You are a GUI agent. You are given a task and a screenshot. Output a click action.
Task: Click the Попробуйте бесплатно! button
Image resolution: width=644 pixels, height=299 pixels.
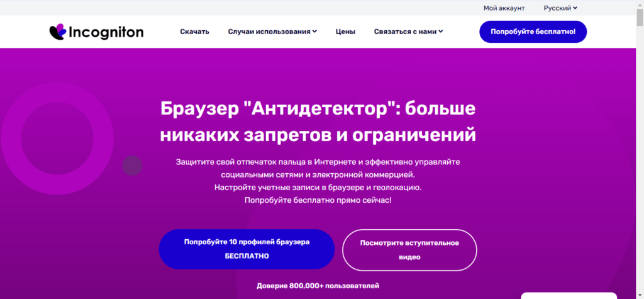[533, 31]
